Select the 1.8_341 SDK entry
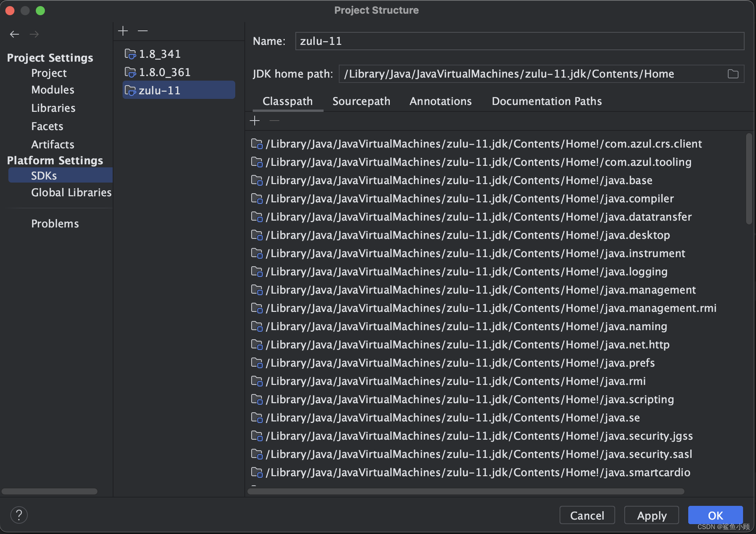This screenshot has height=534, width=756. (160, 54)
